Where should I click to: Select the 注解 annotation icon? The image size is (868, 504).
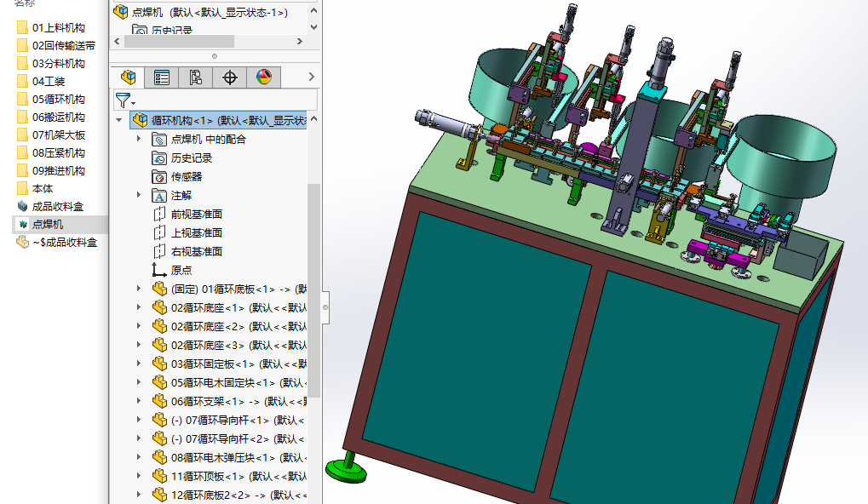pyautogui.click(x=159, y=196)
